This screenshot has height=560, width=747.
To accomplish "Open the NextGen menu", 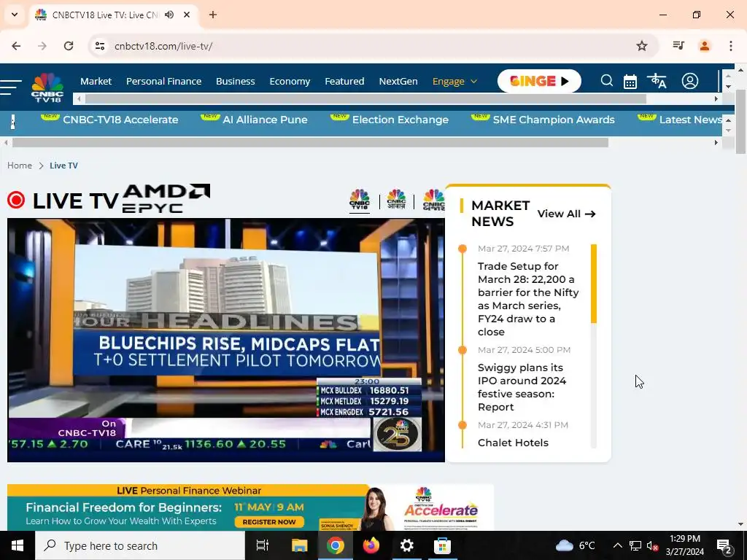I will click(398, 82).
